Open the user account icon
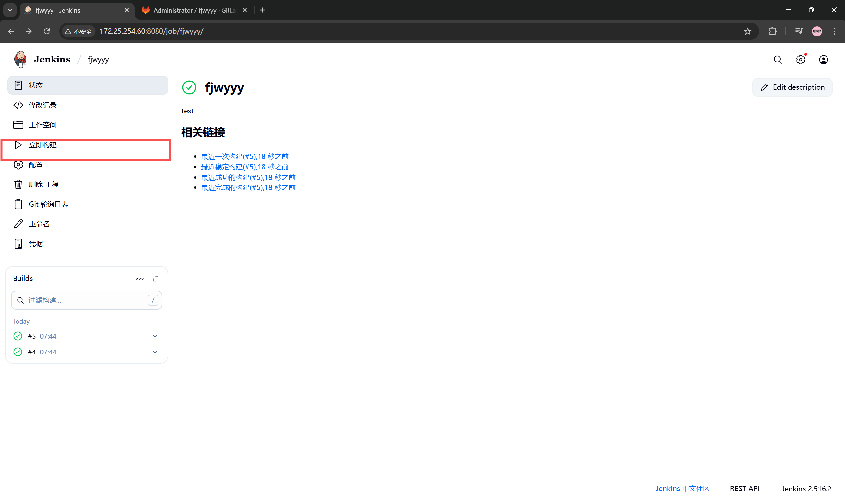845x504 pixels. 823,60
